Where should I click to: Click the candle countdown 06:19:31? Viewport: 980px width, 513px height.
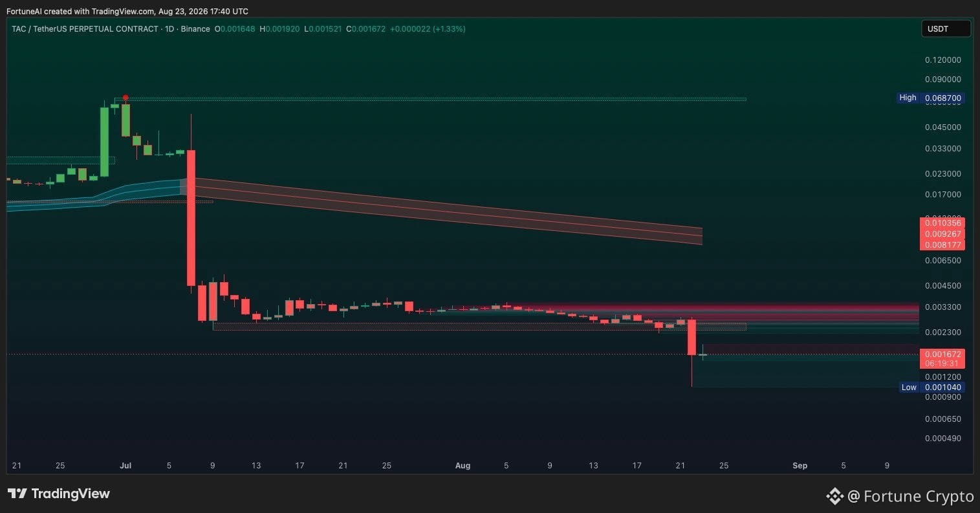click(x=943, y=364)
